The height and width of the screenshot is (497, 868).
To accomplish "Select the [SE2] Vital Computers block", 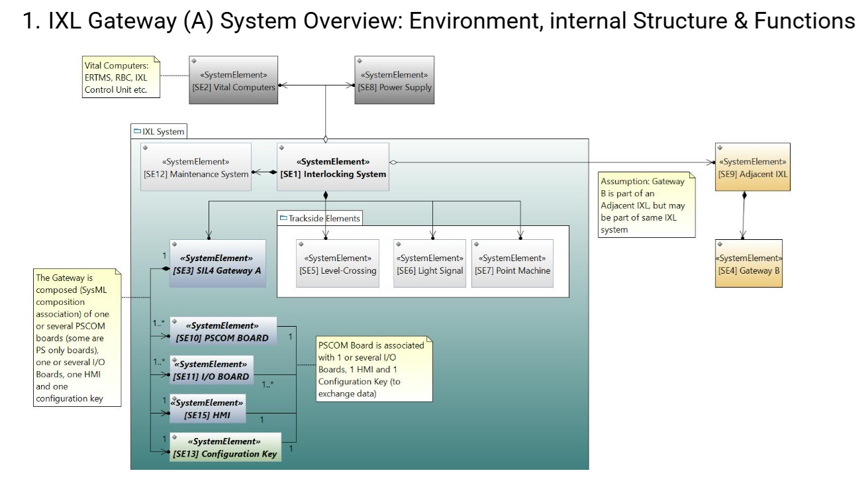I will 233,80.
